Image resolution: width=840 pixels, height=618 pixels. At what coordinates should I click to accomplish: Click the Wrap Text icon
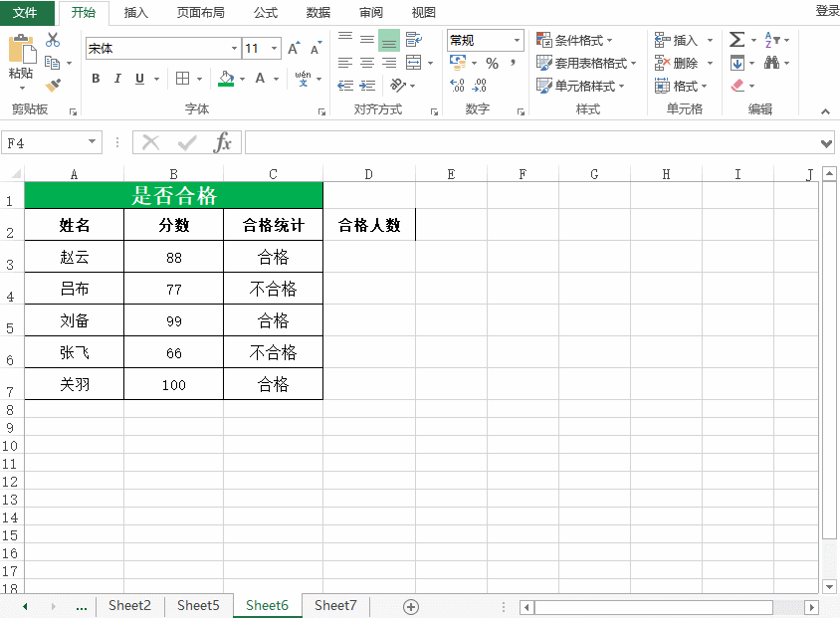[x=412, y=41]
